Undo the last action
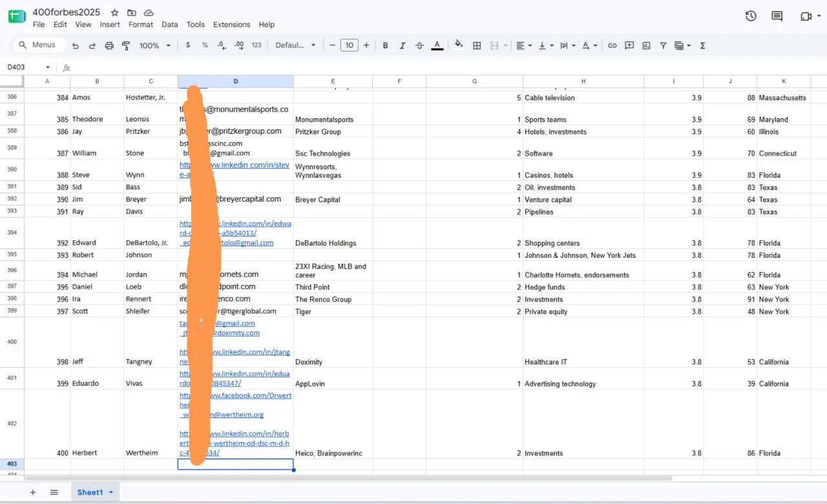 click(76, 45)
